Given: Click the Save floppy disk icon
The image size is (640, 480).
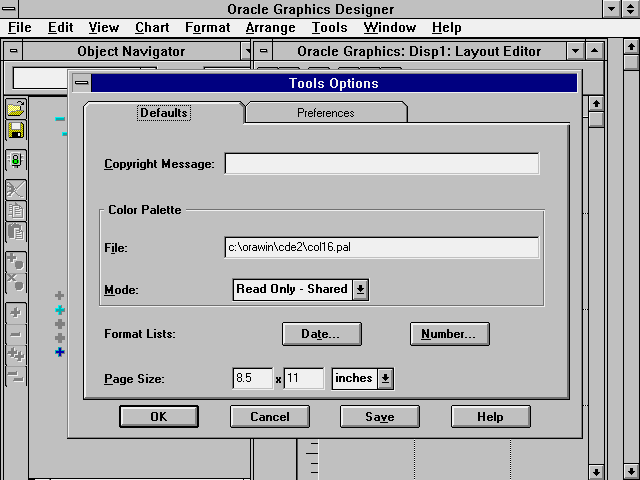Looking at the screenshot, I should tap(16, 130).
